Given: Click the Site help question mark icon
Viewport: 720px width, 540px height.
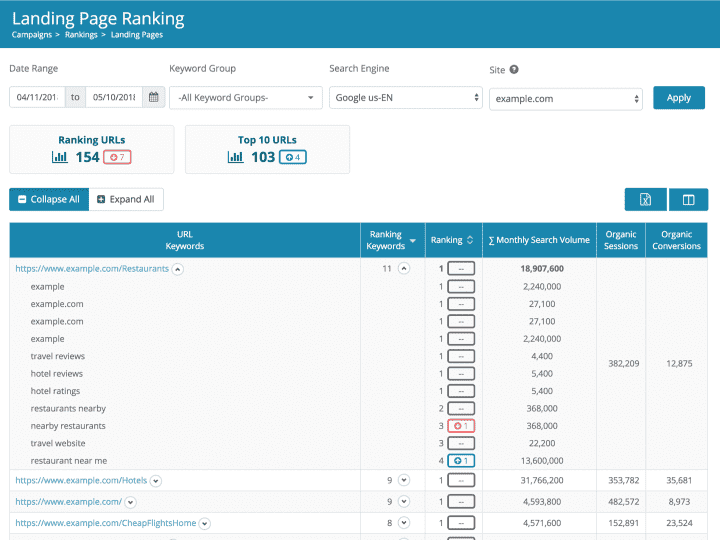Looking at the screenshot, I should (514, 70).
